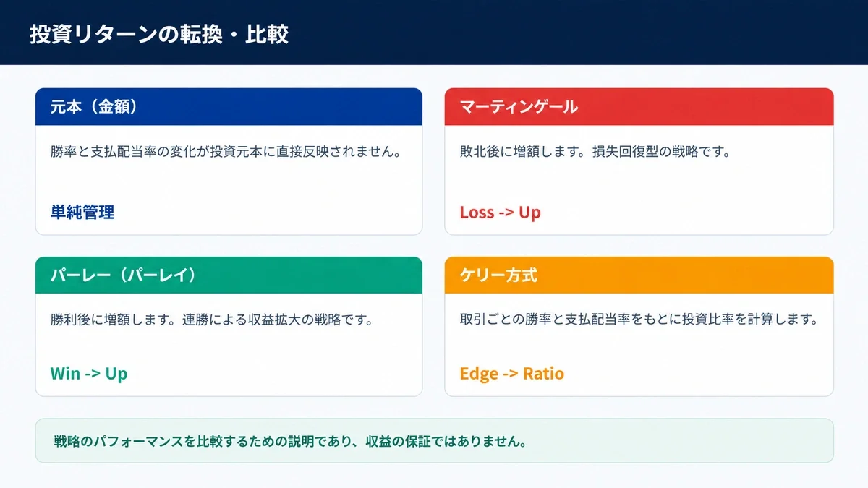868x488 pixels.
Task: Click the 単純管理 label
Action: coord(82,213)
